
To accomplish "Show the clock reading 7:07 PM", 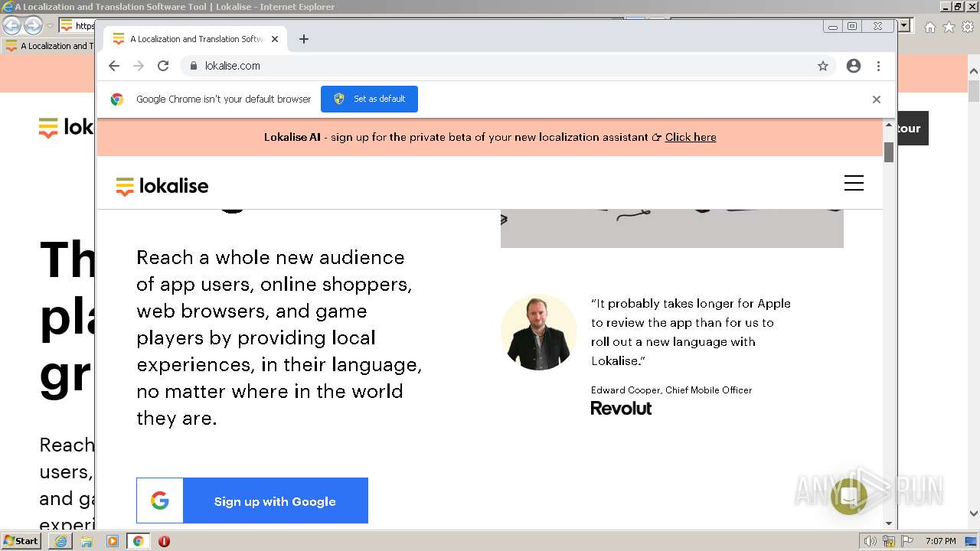I will (x=940, y=541).
